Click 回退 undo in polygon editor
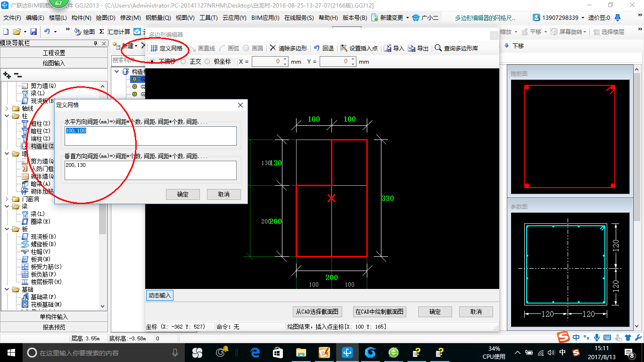Screen dimensions: 644x362 [x=323, y=48]
